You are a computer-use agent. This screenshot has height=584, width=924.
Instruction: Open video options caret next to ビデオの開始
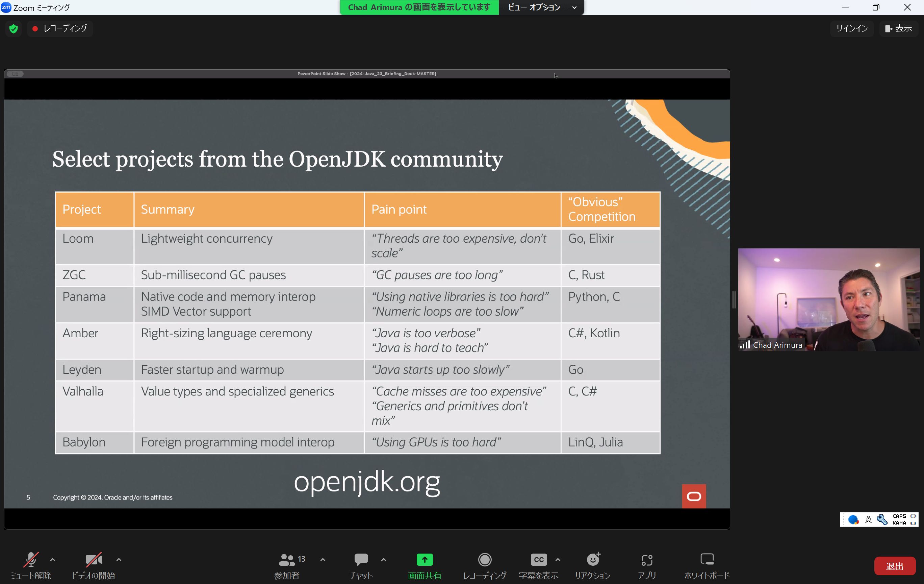click(119, 560)
